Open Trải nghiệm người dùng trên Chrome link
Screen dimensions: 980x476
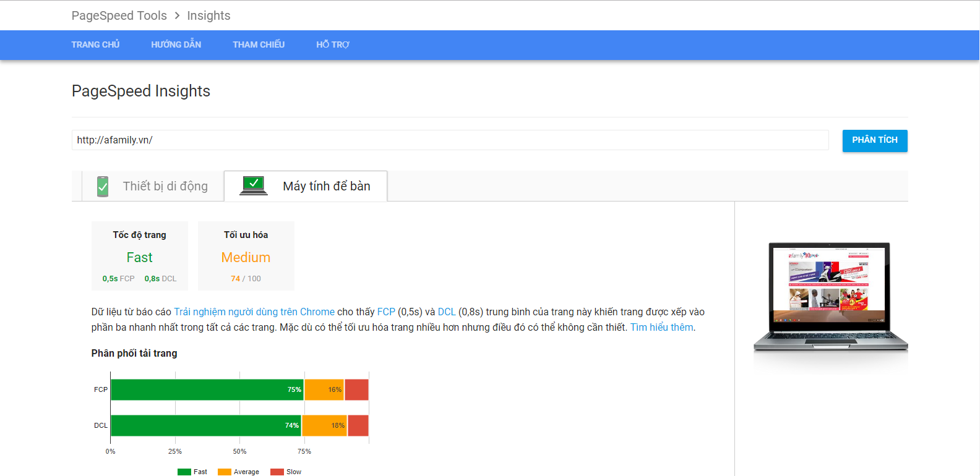point(254,312)
